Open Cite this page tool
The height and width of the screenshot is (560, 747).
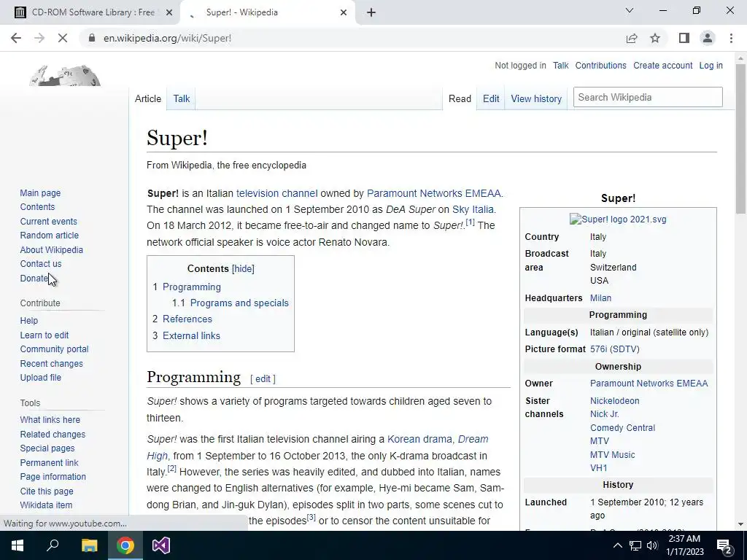click(x=46, y=491)
